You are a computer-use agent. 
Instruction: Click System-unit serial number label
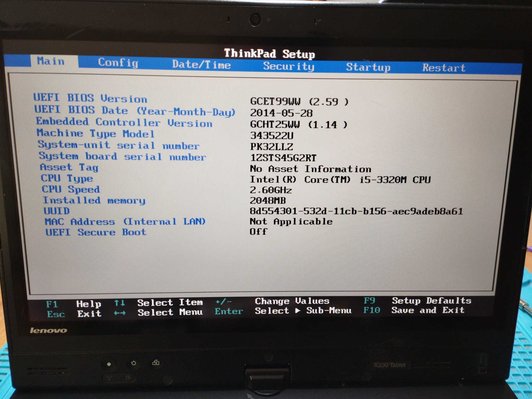click(119, 145)
